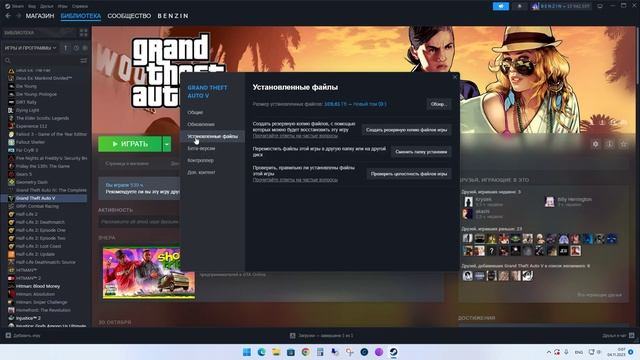Image resolution: width=640 pixels, height=360 pixels.
Task: Open Друзья и чат at bottom right
Action: pyautogui.click(x=618, y=336)
